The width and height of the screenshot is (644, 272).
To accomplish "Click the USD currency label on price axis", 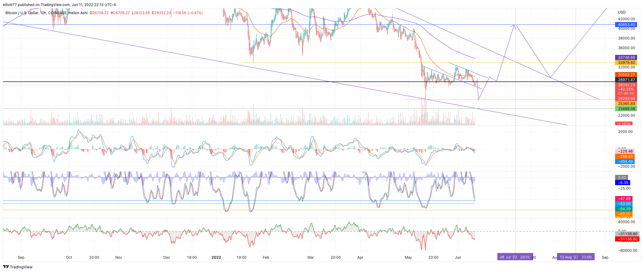I will point(622,12).
